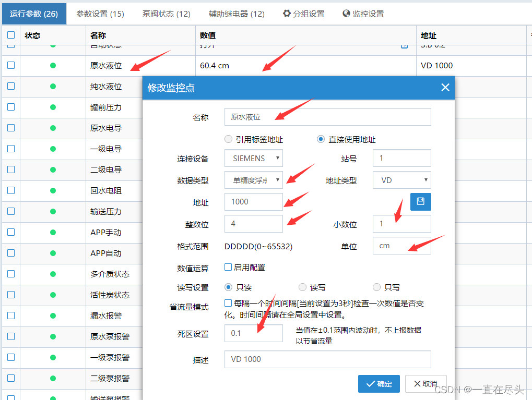This screenshot has width=532, height=400.
Task: Click the 死区设置 input field
Action: (x=254, y=333)
